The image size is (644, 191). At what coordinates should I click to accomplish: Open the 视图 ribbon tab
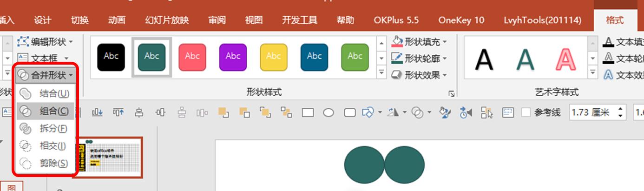[254, 20]
